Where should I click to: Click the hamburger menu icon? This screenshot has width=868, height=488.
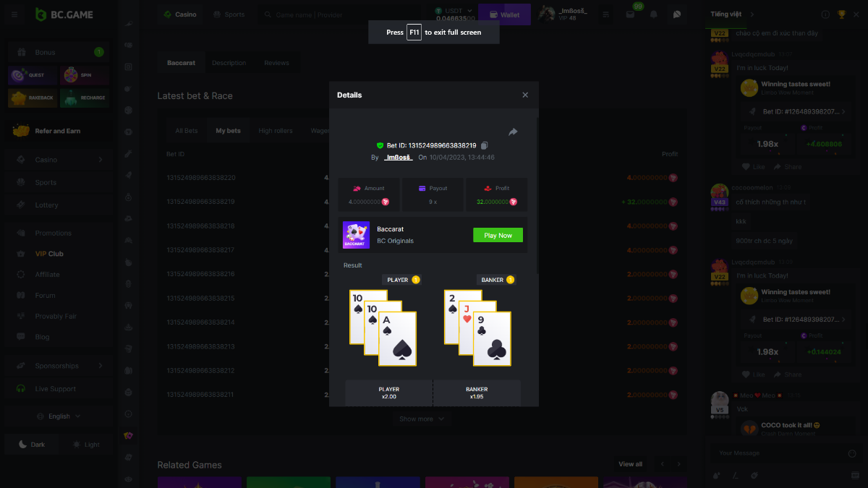point(14,14)
